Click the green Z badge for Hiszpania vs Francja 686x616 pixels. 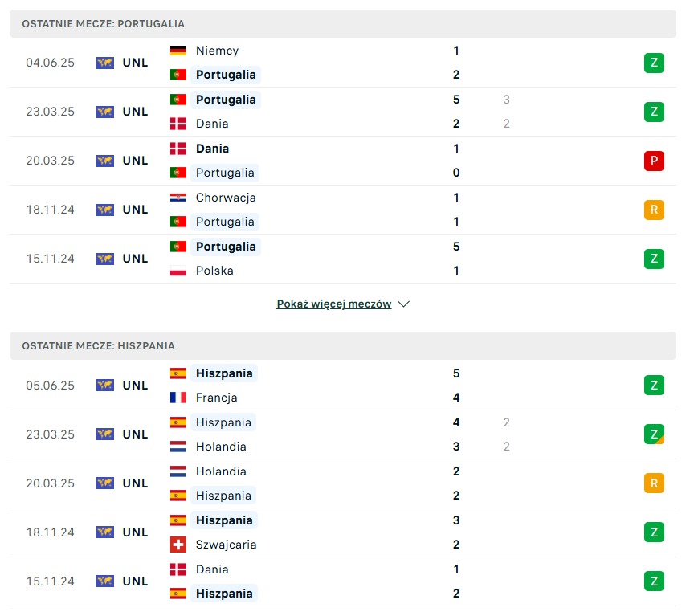pos(654,386)
